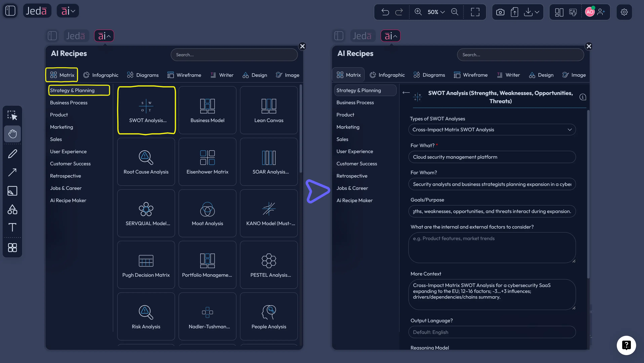Click the Undo icon in top toolbar
Image resolution: width=644 pixels, height=363 pixels.
[x=385, y=12]
